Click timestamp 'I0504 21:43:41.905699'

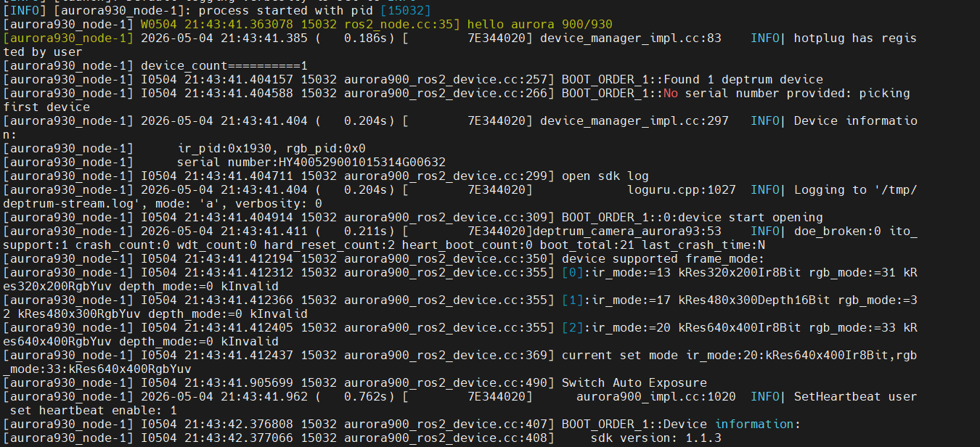point(217,382)
